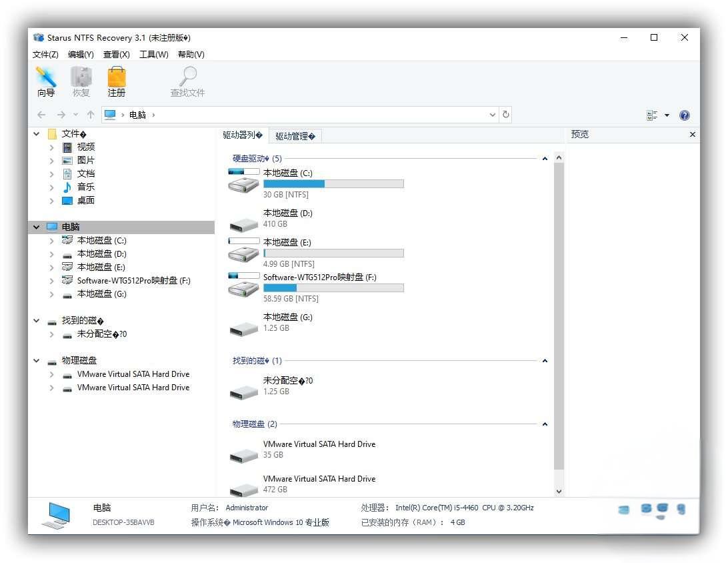Select 未分配空 in the left tree

[x=102, y=334]
